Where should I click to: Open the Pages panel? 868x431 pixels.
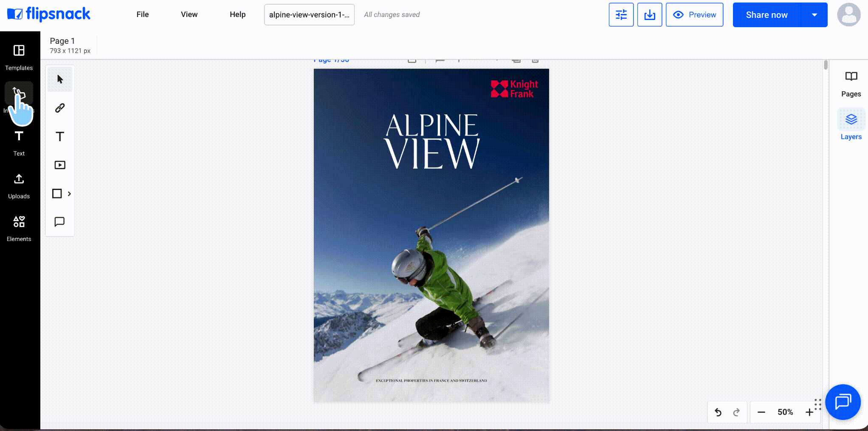(x=851, y=84)
